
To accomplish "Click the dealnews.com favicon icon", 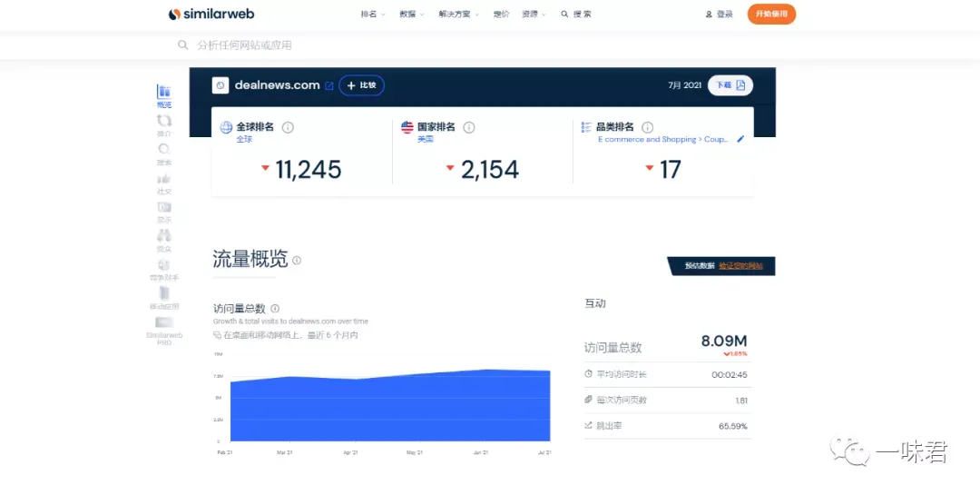I will 220,85.
